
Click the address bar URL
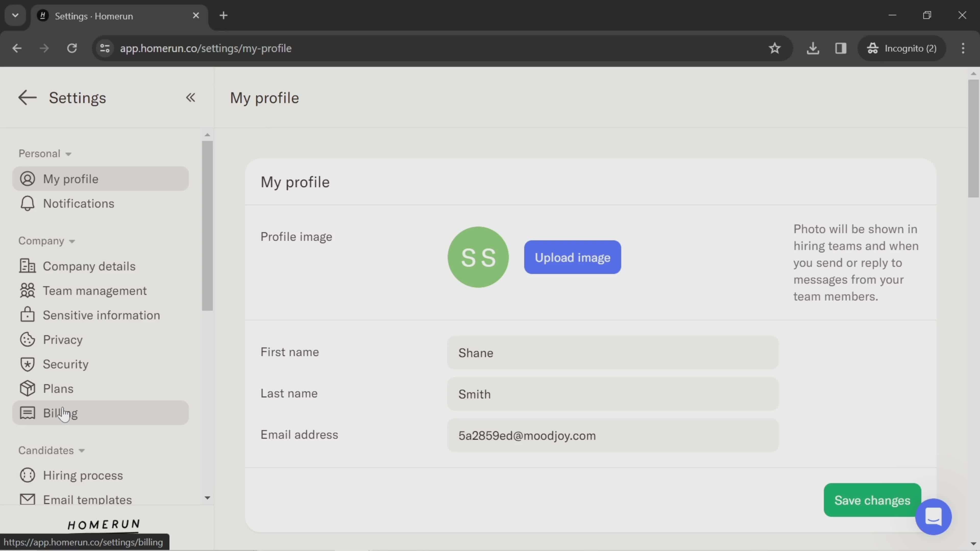pos(206,48)
